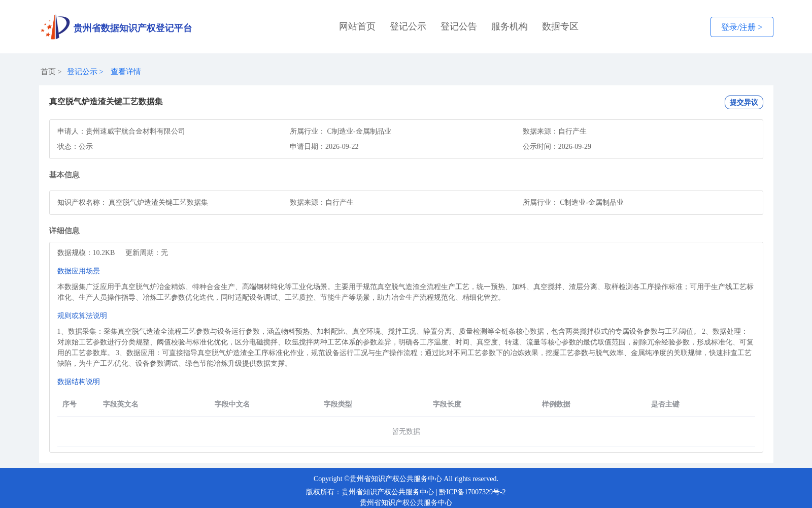Click the 字段中文名 column header

click(x=232, y=404)
